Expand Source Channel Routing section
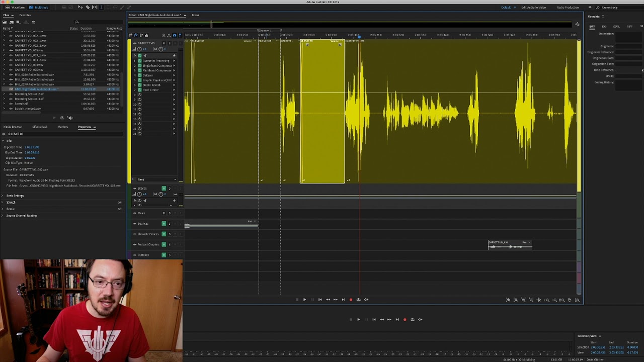The height and width of the screenshot is (362, 644). (x=3, y=216)
